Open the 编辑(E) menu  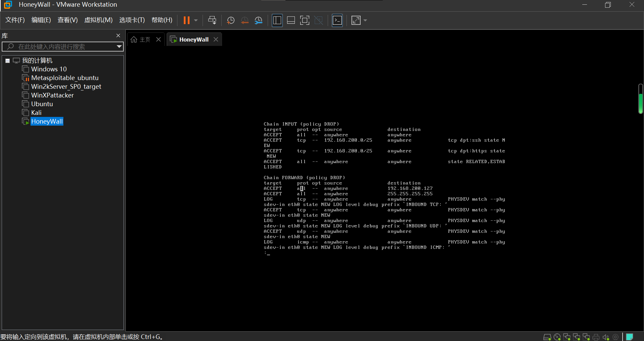[41, 20]
